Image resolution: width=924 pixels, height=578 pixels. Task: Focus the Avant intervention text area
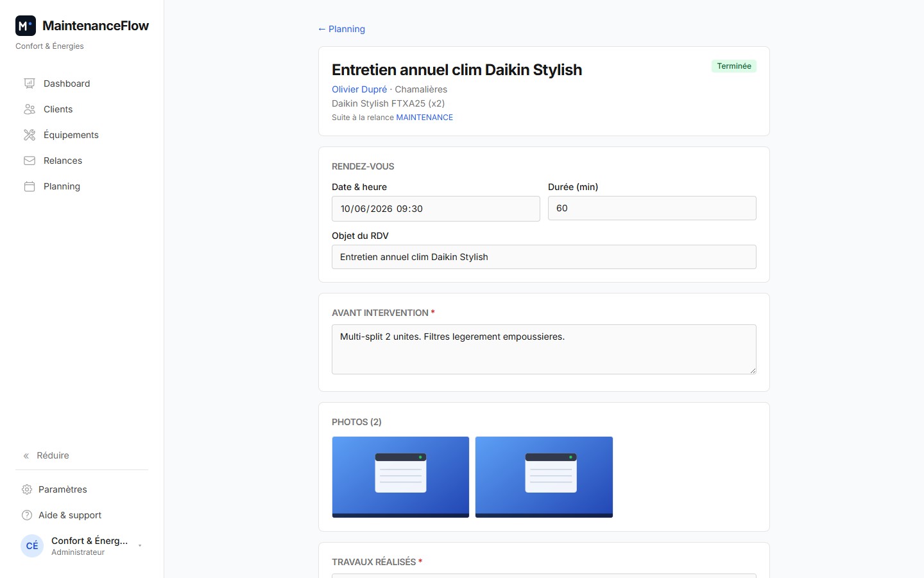tap(544, 349)
